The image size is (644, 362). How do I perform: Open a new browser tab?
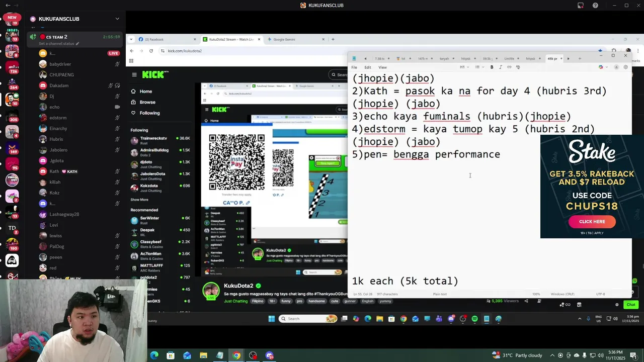coord(333,39)
